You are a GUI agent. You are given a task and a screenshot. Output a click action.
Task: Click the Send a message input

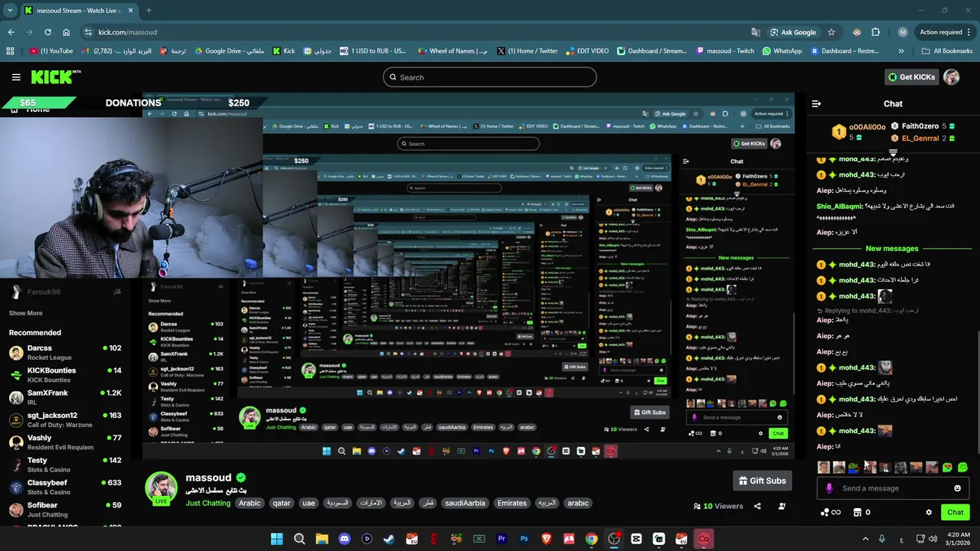[x=892, y=488]
